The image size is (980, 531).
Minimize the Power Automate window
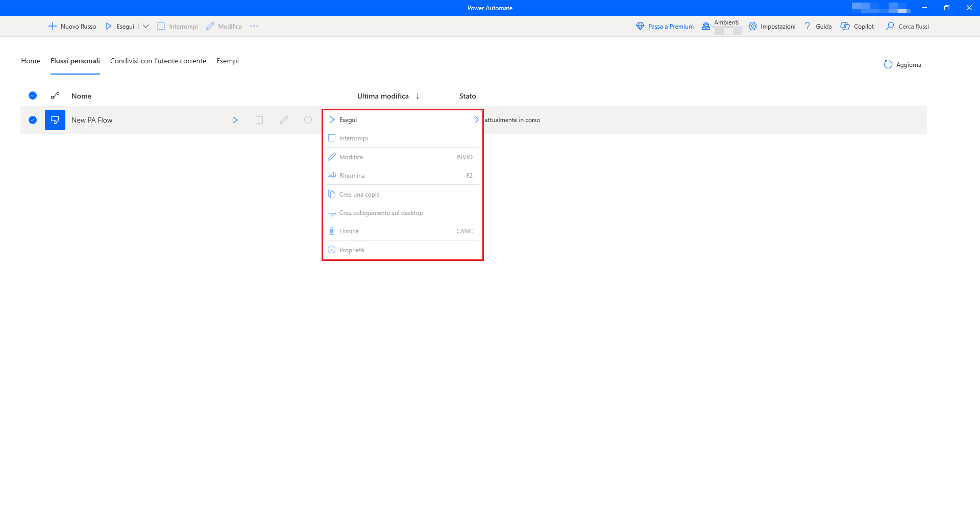point(924,8)
